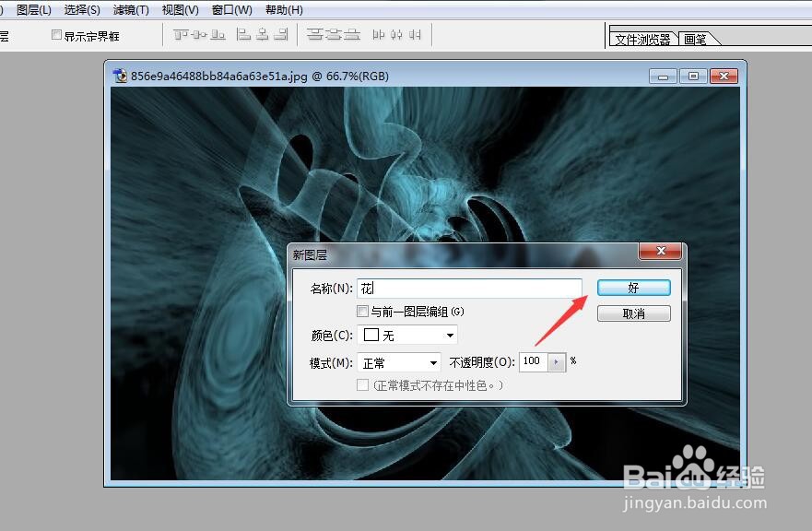812x531 pixels.
Task: Check 与前一图层编组 option
Action: [362, 312]
